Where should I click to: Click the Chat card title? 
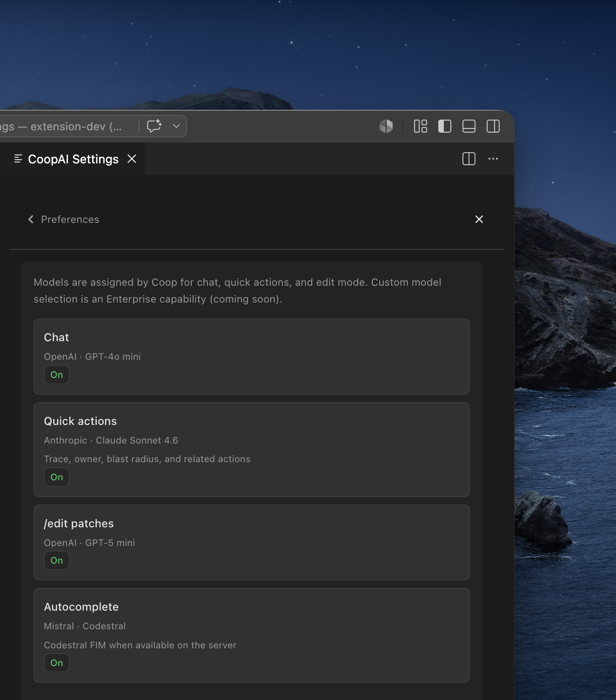pos(56,337)
